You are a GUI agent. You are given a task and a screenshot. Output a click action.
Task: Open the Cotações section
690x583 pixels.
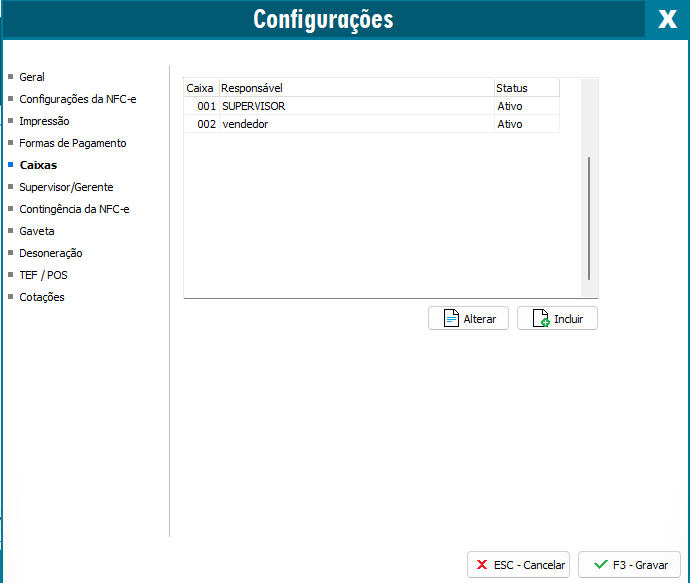coord(42,297)
